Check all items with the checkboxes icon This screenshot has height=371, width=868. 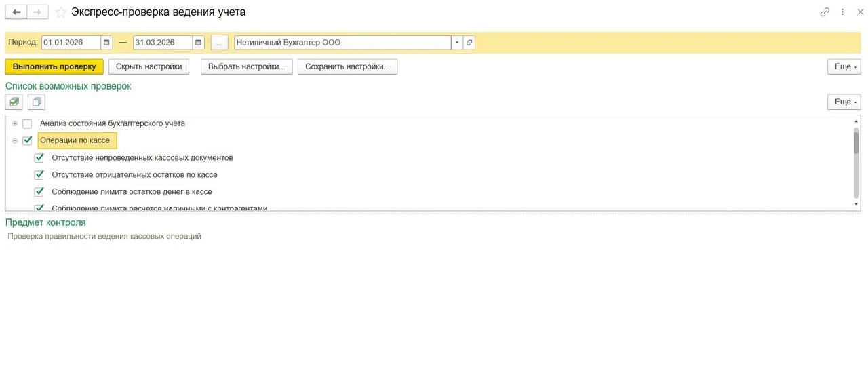(14, 102)
